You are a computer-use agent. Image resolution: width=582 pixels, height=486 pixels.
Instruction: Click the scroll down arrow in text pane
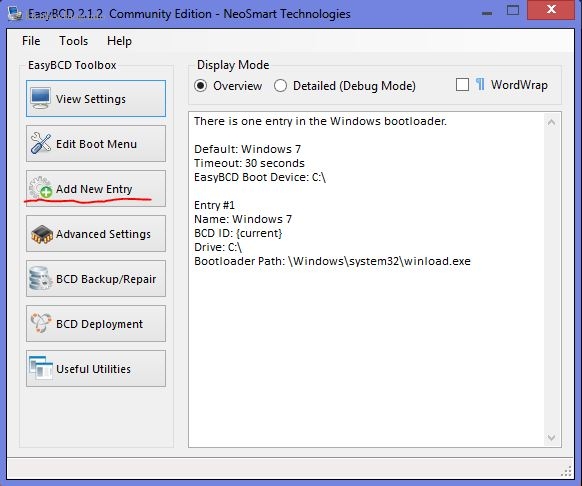552,437
